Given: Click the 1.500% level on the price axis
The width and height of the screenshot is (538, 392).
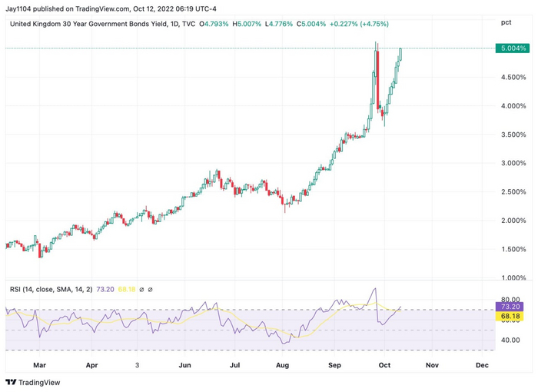Looking at the screenshot, I should 513,249.
